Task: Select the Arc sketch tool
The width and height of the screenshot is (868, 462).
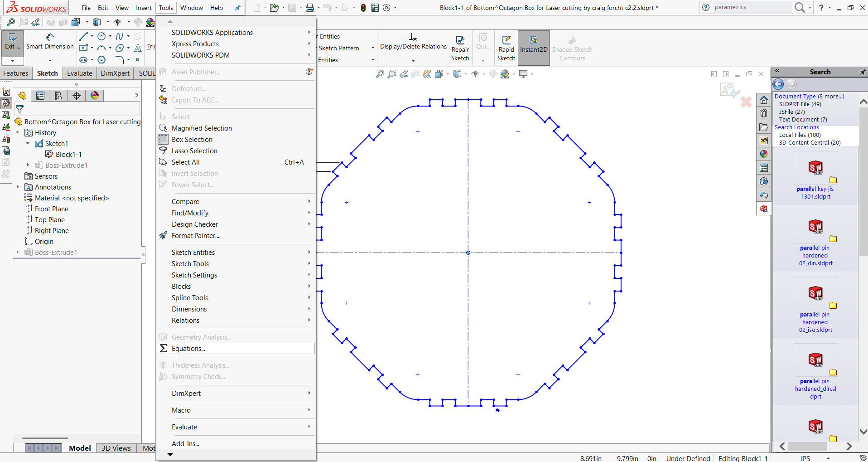Action: [x=102, y=48]
